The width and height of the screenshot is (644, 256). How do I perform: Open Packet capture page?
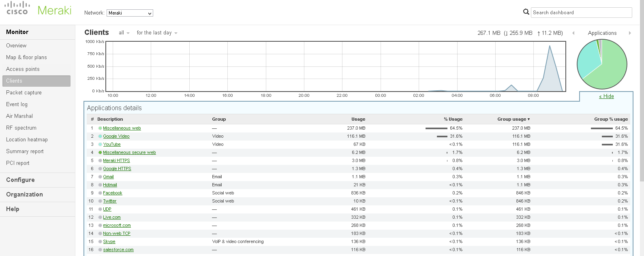tap(24, 93)
